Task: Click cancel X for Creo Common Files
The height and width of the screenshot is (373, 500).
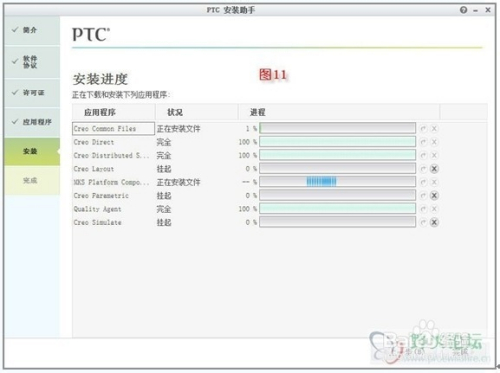Action: pyautogui.click(x=434, y=129)
